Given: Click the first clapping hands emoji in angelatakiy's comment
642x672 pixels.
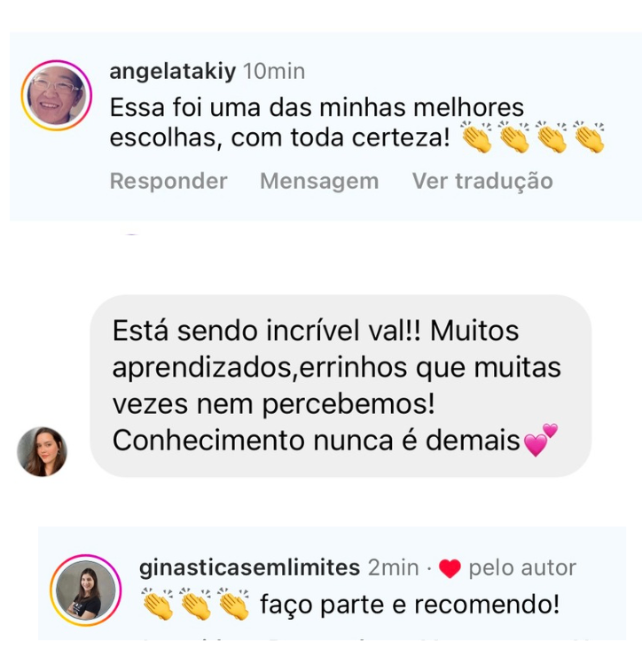Looking at the screenshot, I should coord(478,137).
